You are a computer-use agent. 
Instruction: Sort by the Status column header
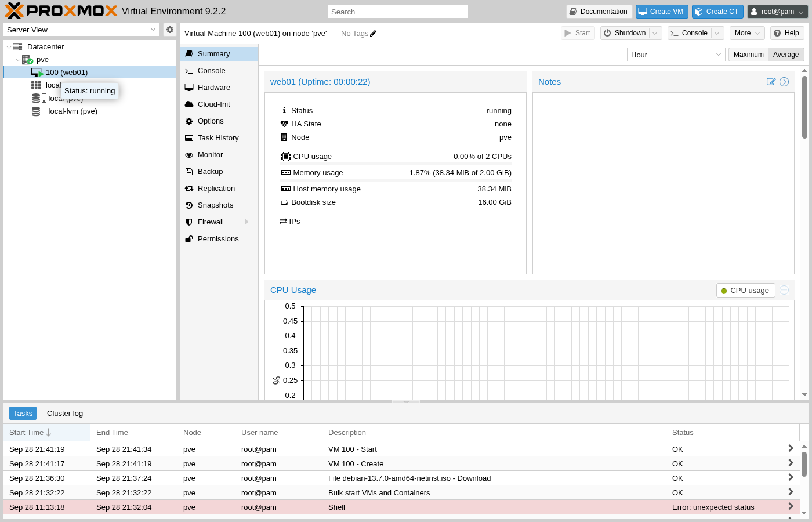(x=724, y=432)
